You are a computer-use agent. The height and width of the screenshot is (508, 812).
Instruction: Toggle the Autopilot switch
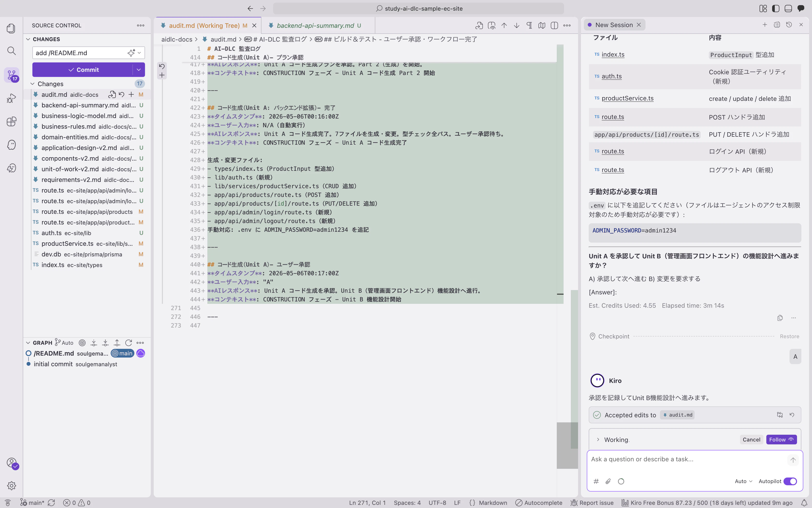(790, 481)
